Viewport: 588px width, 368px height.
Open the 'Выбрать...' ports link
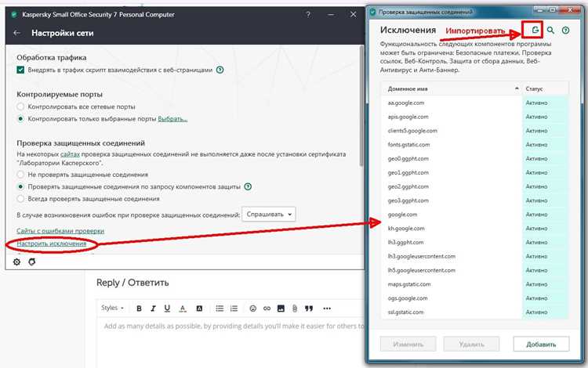[172, 119]
